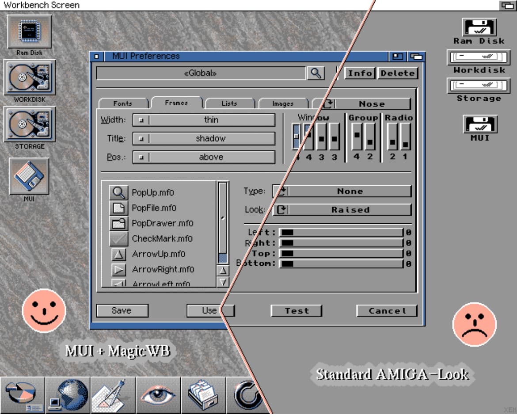Adjust the Left spacing slider
517x420 pixels.
pyautogui.click(x=341, y=233)
